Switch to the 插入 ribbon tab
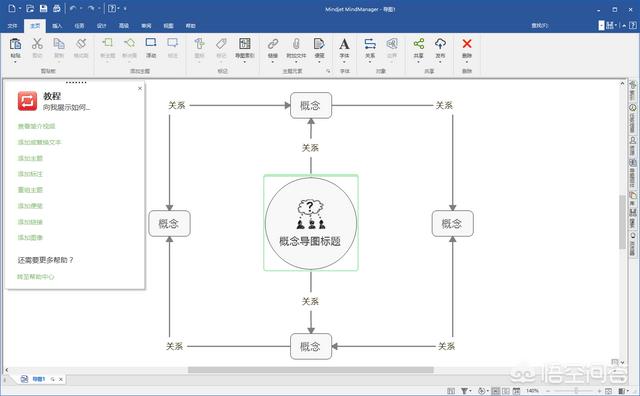640x396 pixels. pyautogui.click(x=57, y=26)
